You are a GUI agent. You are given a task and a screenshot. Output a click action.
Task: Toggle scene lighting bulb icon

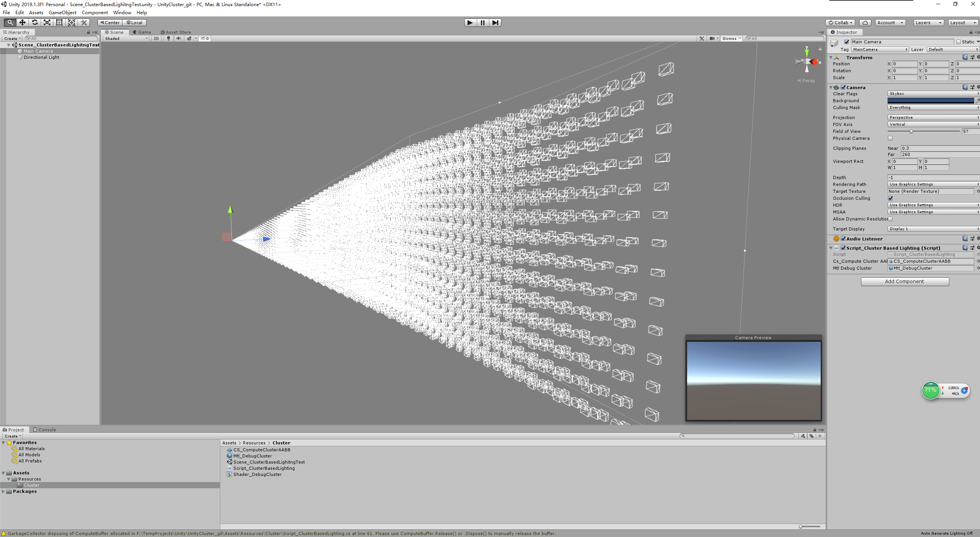[168, 38]
